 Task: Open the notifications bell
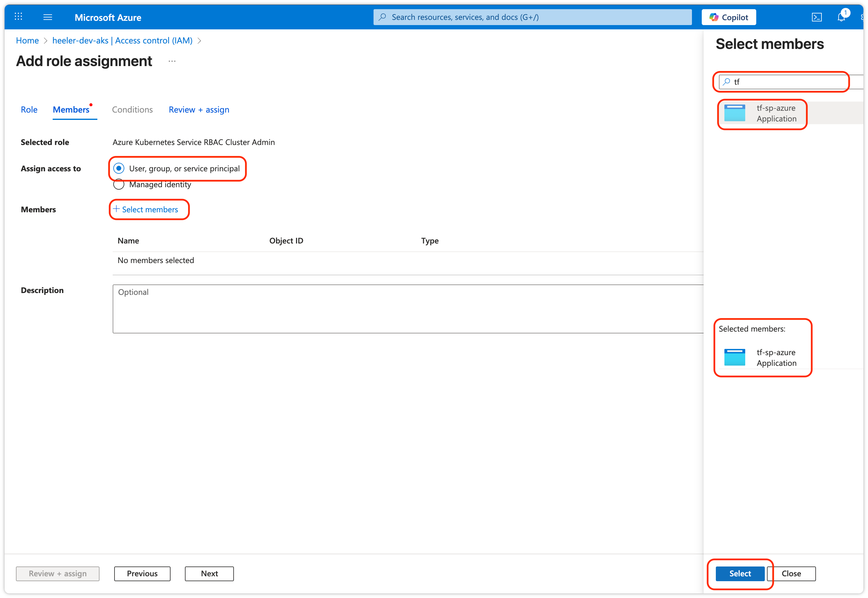[x=841, y=17]
